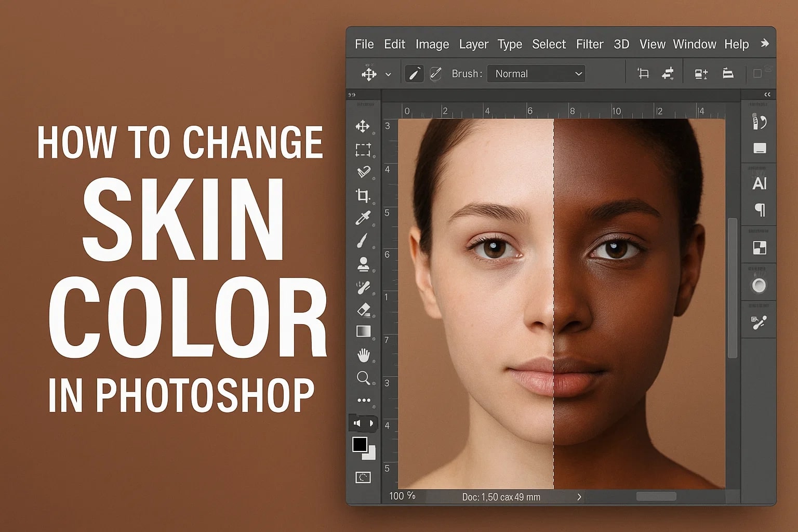Pick the Healing Brush tool
The height and width of the screenshot is (532, 798).
tap(363, 287)
